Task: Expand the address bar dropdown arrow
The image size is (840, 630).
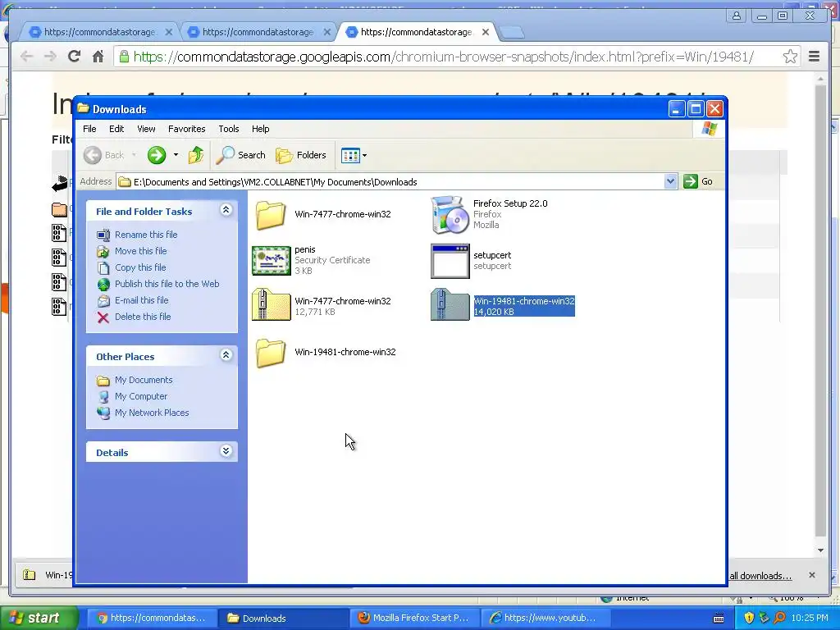Action: [x=670, y=181]
